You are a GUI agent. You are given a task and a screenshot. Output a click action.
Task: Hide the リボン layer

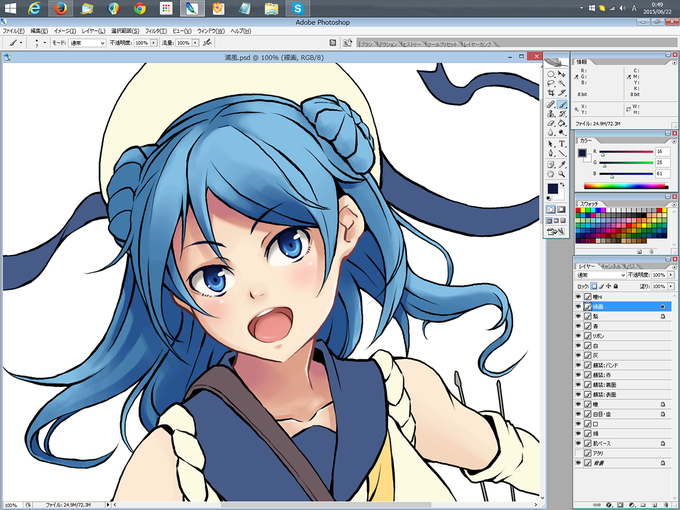coord(578,336)
